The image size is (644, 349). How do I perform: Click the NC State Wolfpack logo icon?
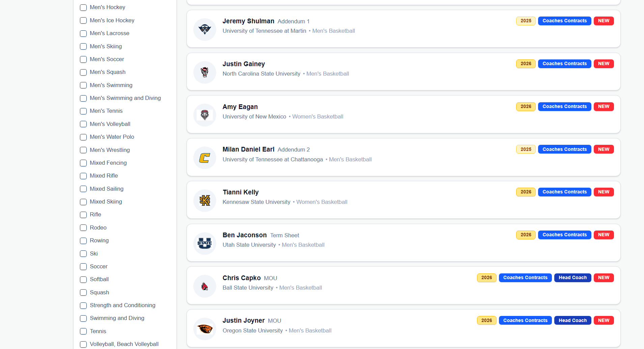pyautogui.click(x=204, y=72)
